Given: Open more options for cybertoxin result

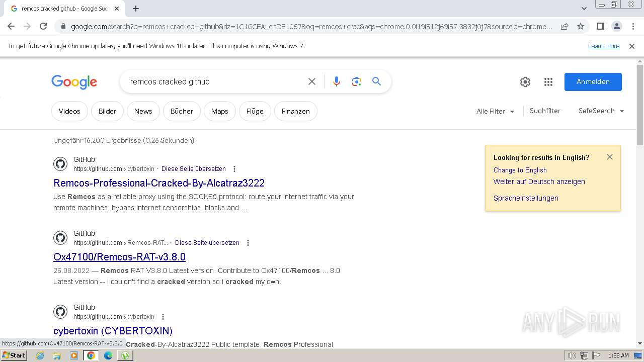Looking at the screenshot, I should coord(163,317).
